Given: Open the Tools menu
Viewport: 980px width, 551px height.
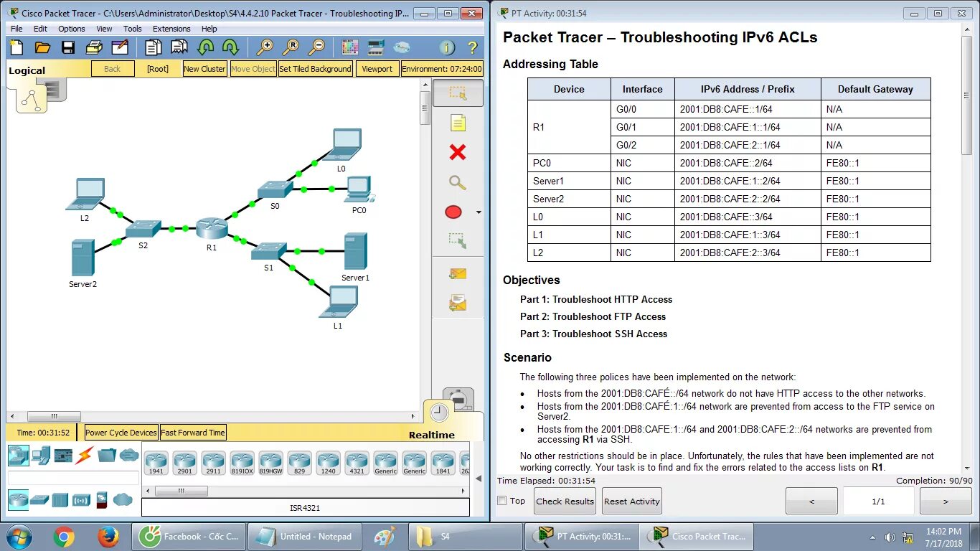Looking at the screenshot, I should (133, 29).
